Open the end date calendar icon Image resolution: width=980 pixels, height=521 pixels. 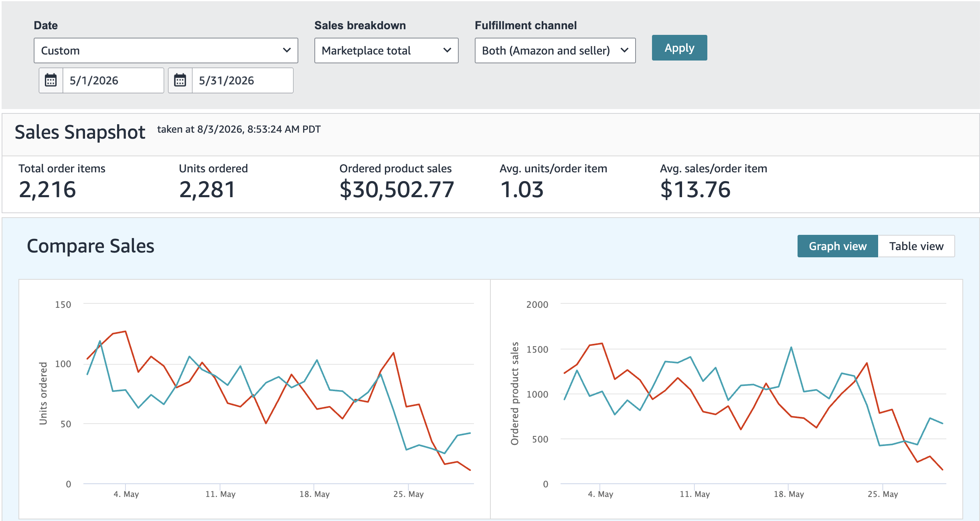(x=180, y=81)
